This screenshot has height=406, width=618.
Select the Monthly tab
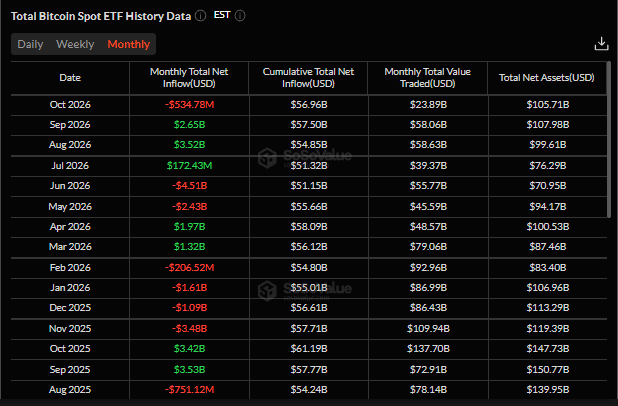click(x=128, y=44)
